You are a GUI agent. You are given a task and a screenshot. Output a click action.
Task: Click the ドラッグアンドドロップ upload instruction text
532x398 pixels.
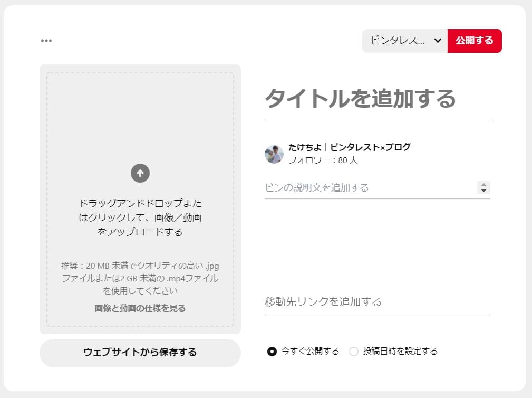[140, 217]
